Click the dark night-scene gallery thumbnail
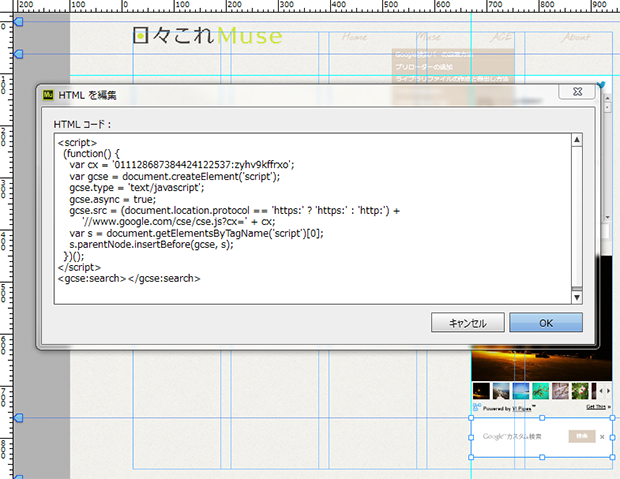This screenshot has width=620, height=479. [481, 391]
